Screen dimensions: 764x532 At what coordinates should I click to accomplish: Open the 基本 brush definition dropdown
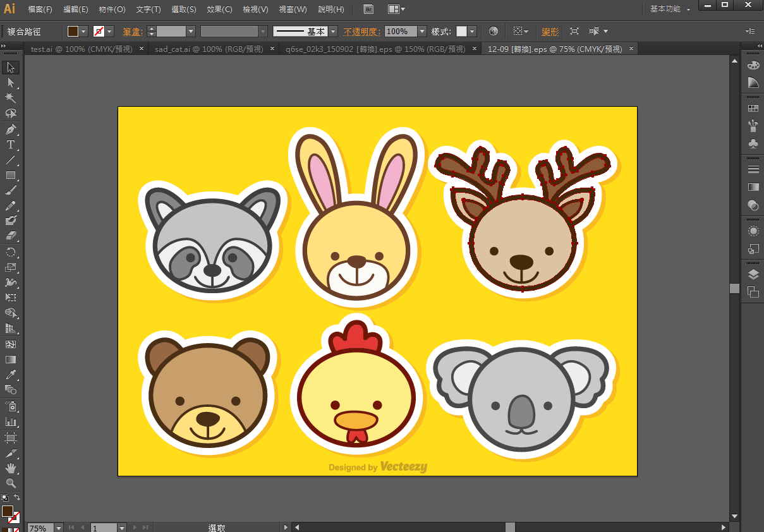[x=332, y=31]
